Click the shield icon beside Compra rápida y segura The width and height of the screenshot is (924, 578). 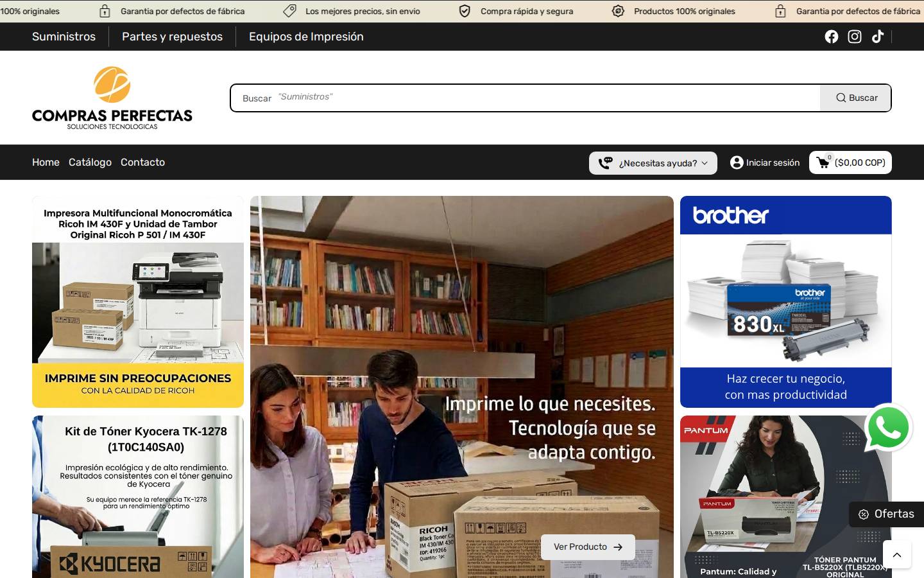(465, 11)
